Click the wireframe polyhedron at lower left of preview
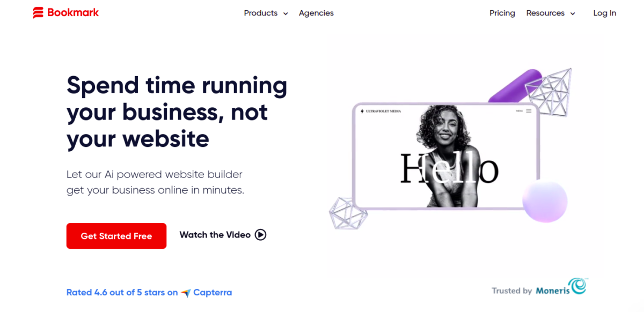This screenshot has height=312, width=644. pyautogui.click(x=348, y=213)
